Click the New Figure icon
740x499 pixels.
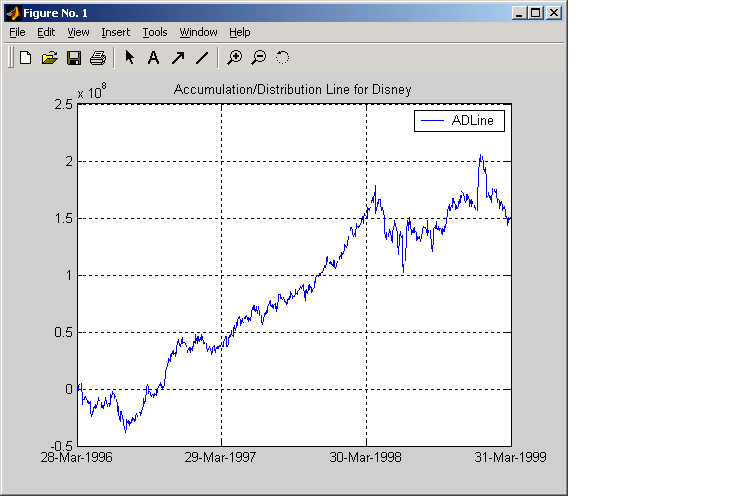(25, 58)
